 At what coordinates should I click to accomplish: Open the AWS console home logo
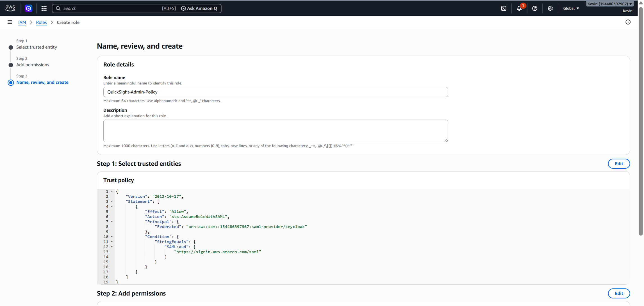(x=10, y=8)
